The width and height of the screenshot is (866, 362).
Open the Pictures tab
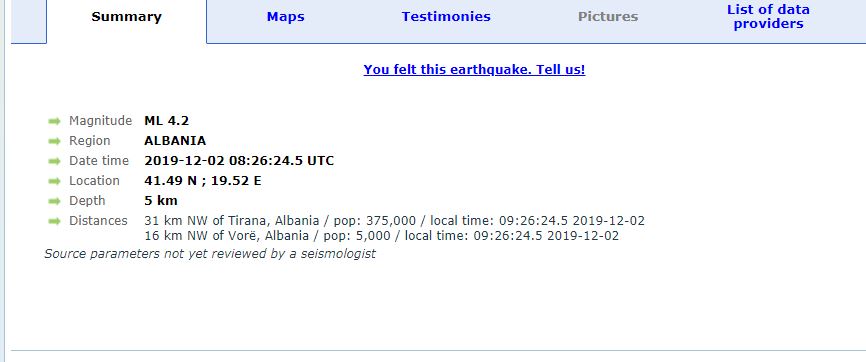[x=608, y=17]
